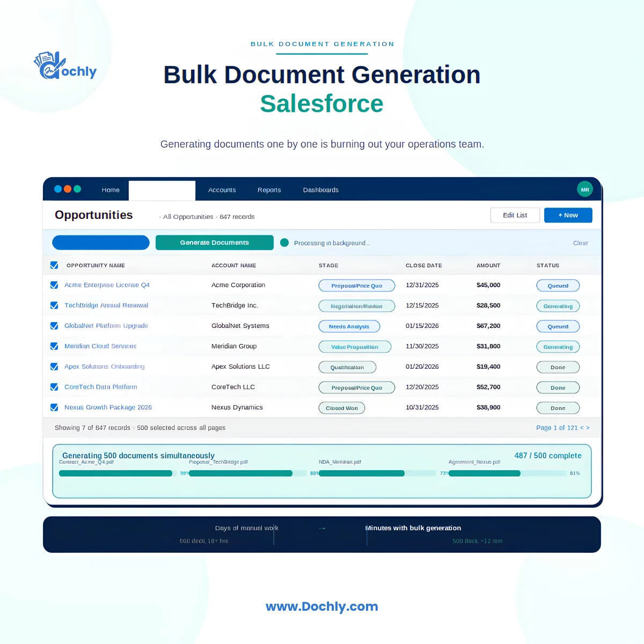Open the Reports tab
This screenshot has width=644, height=644.
[x=269, y=190]
